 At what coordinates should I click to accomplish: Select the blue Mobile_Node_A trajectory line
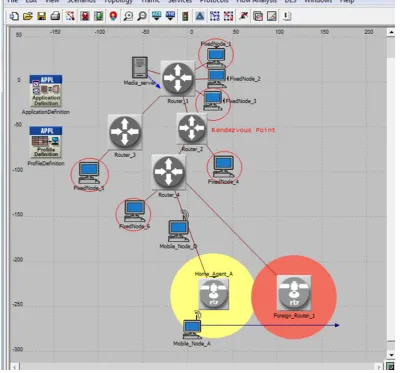point(270,325)
